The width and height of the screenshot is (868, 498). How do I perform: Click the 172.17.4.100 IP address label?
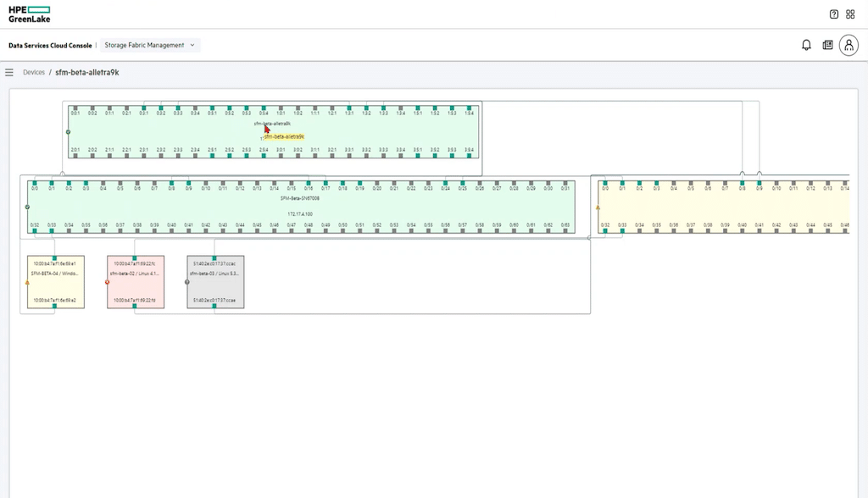pyautogui.click(x=300, y=213)
